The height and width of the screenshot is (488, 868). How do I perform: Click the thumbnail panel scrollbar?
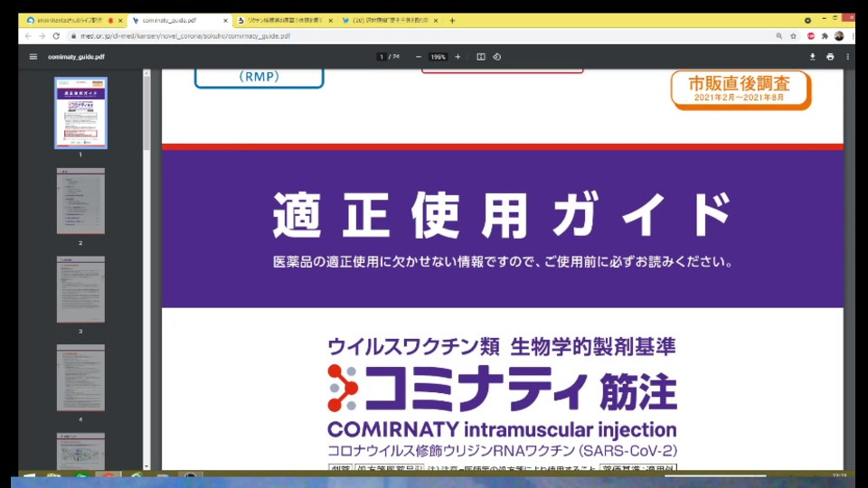point(146,114)
